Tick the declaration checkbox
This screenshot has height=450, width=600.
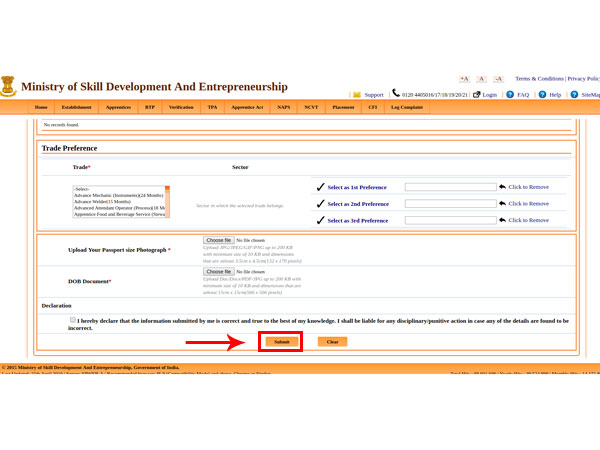pyautogui.click(x=73, y=320)
